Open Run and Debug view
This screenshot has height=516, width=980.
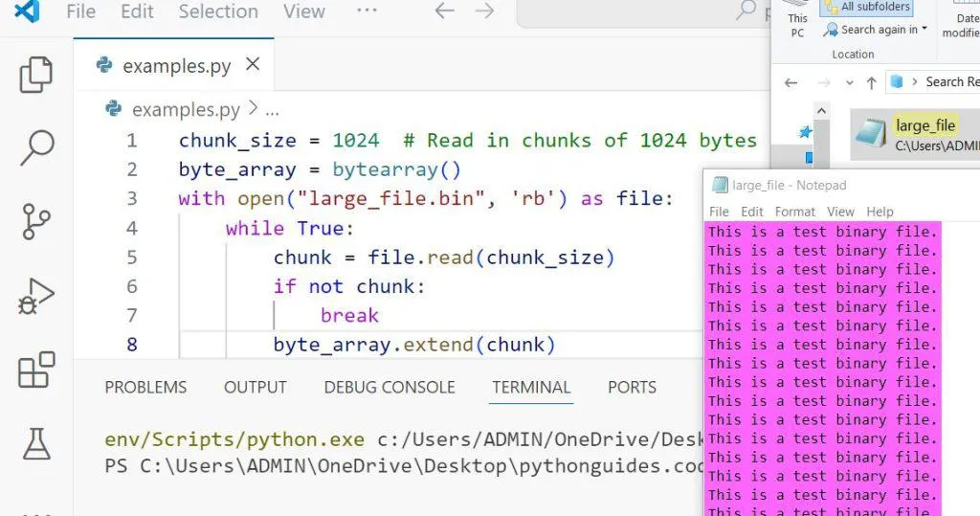pyautogui.click(x=36, y=296)
